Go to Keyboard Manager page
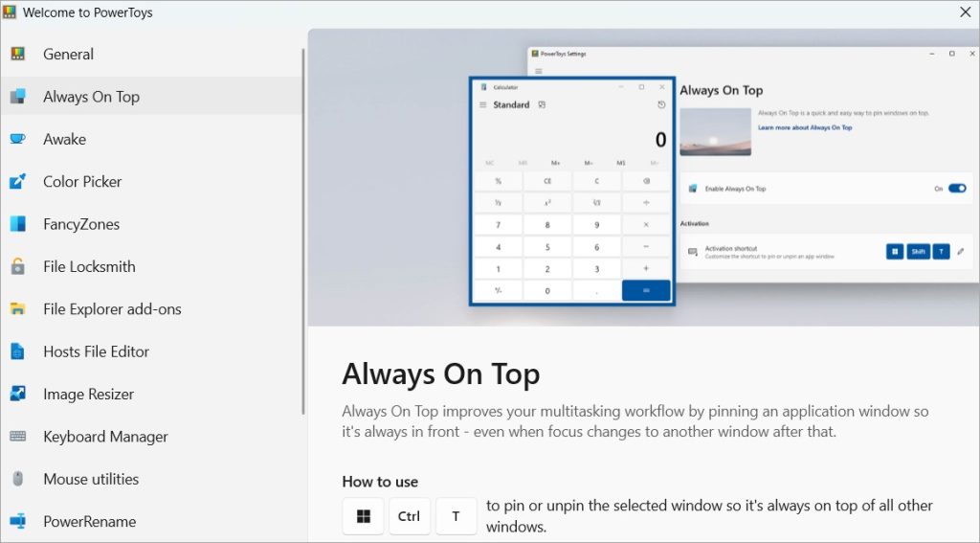This screenshot has height=543, width=980. coord(151,437)
